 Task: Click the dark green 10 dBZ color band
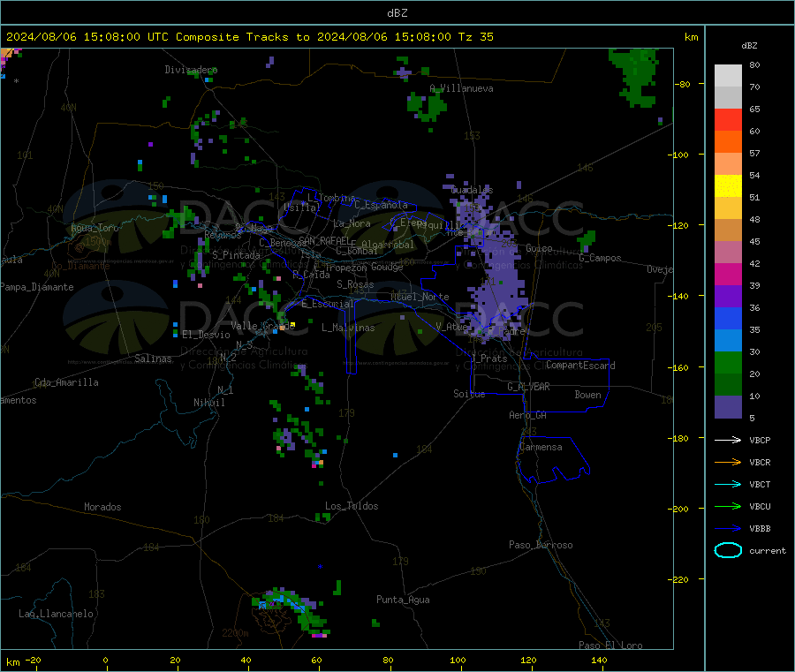[x=728, y=385]
